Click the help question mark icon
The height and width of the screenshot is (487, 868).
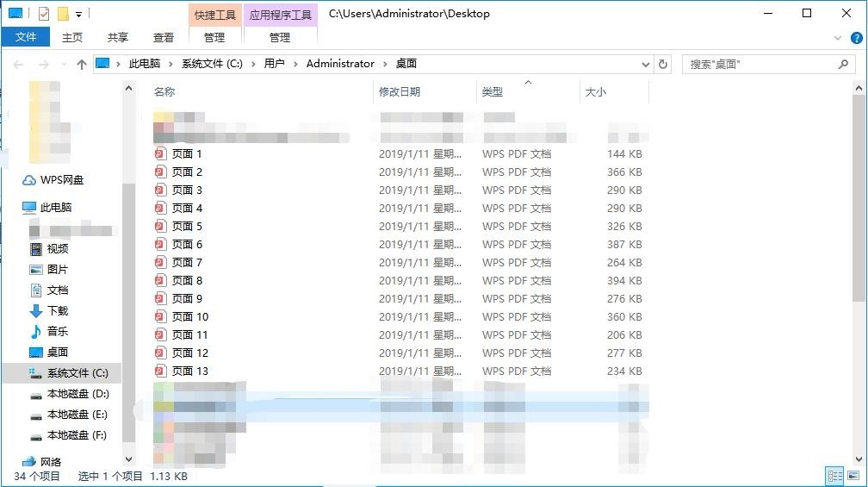[x=857, y=38]
